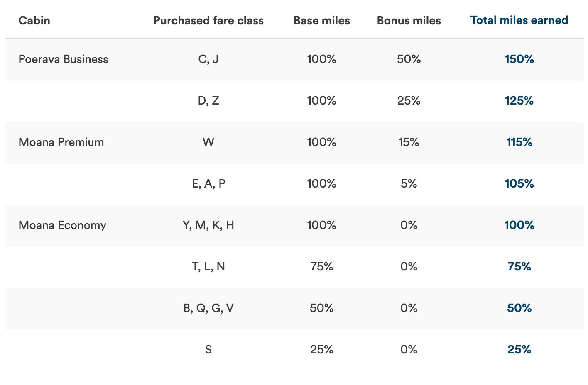588x385 pixels.
Task: Click the D, Z fare class cell
Action: (208, 101)
